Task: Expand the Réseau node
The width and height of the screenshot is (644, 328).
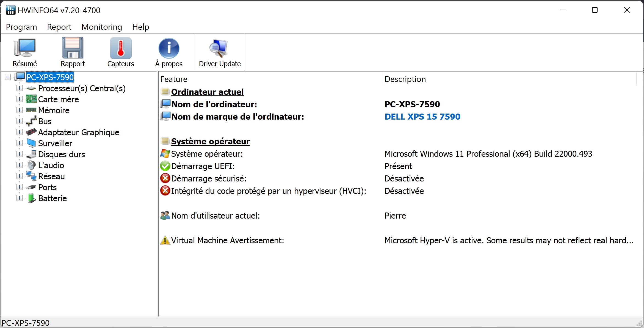Action: [19, 176]
